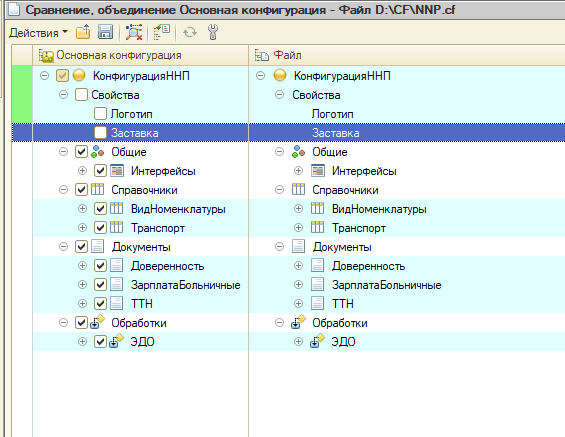Click the save diskette icon in toolbar
The height and width of the screenshot is (437, 565).
105,32
